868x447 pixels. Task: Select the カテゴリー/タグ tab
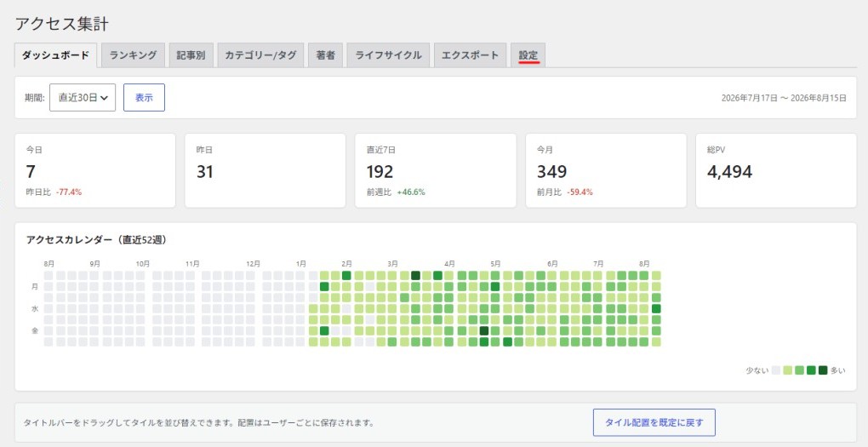point(260,55)
